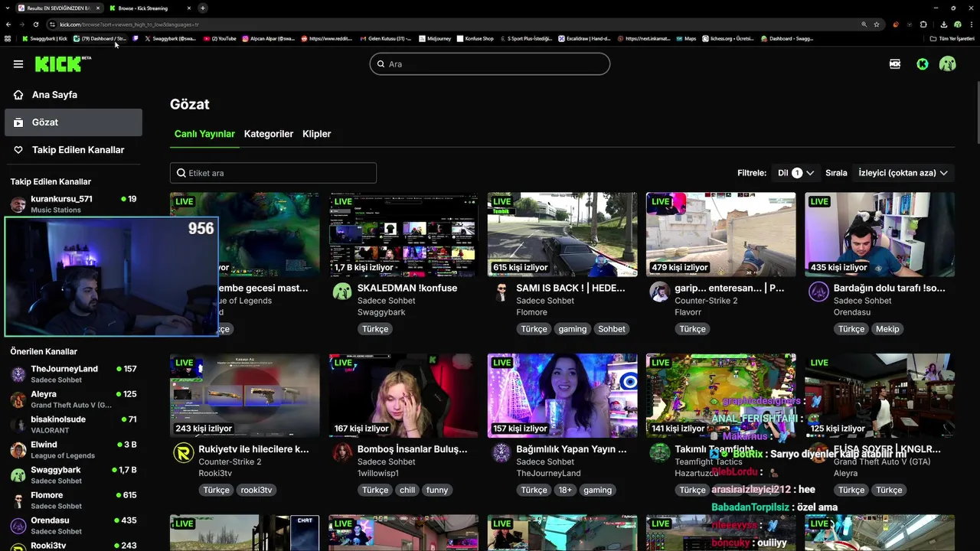980x551 pixels.
Task: Open the Orendasu channel in the sidebar list
Action: pyautogui.click(x=73, y=526)
